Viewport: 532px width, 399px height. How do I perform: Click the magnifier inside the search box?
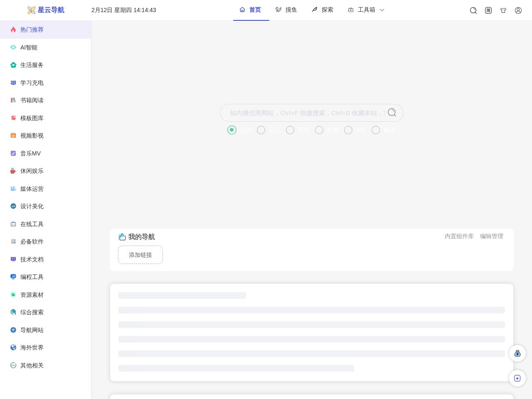pyautogui.click(x=392, y=113)
